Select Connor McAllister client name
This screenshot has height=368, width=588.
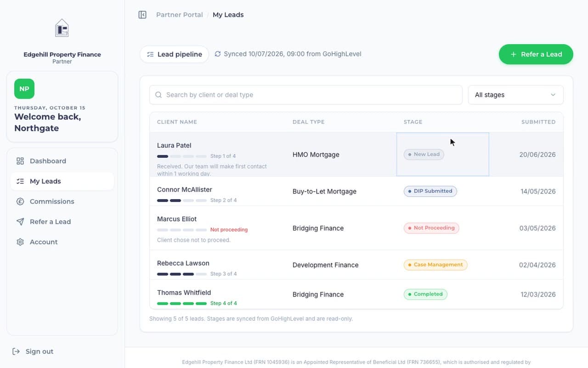tap(185, 190)
